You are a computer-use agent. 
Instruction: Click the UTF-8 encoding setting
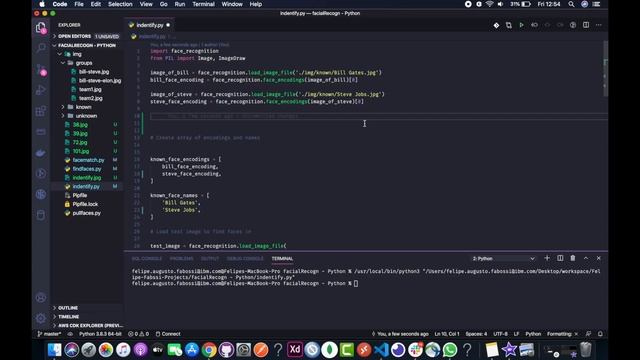click(x=500, y=334)
